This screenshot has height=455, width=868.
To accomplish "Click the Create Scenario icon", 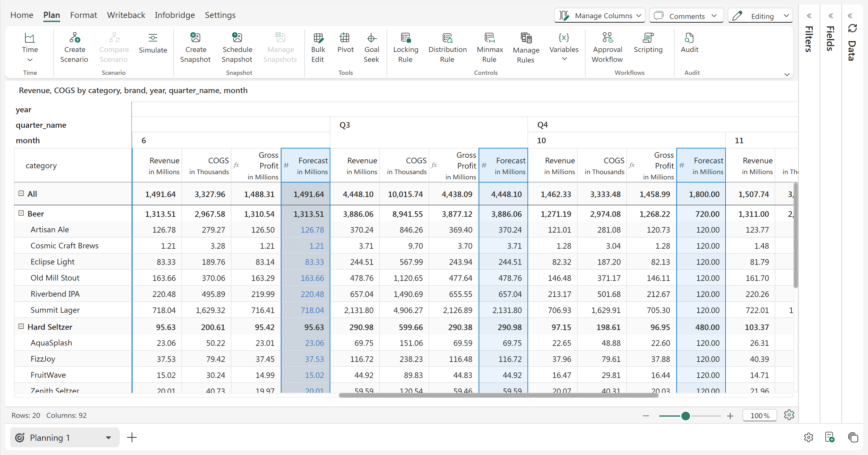I will tap(74, 38).
